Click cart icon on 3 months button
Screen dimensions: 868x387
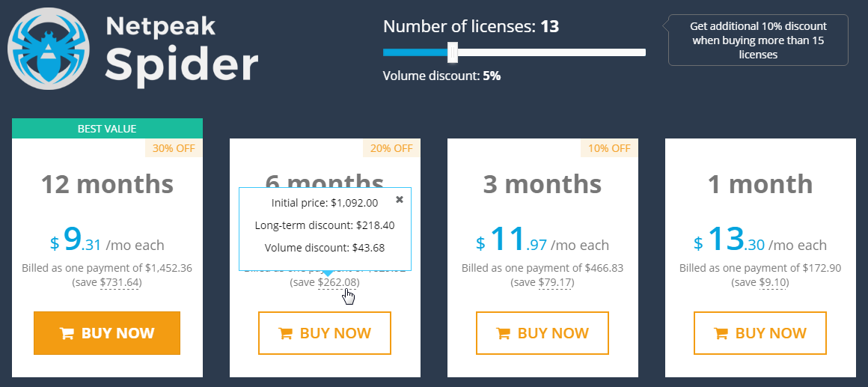click(x=503, y=333)
